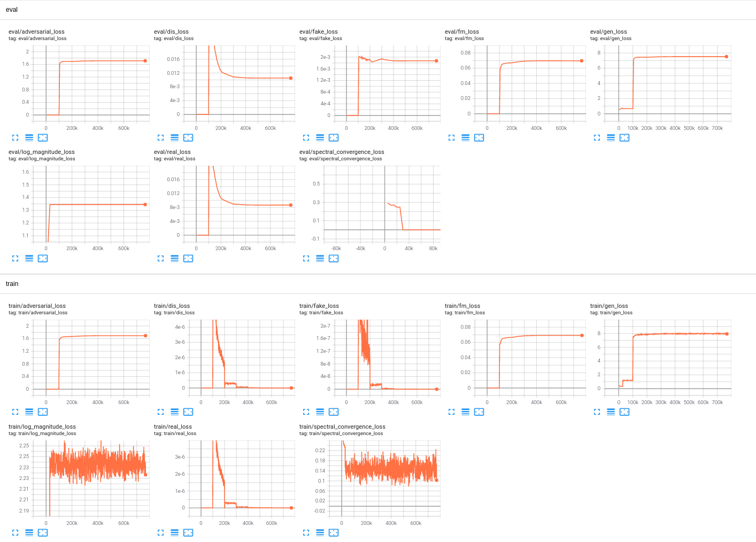
Task: Expand the eval/dis_loss chart to full size
Action: 160,138
